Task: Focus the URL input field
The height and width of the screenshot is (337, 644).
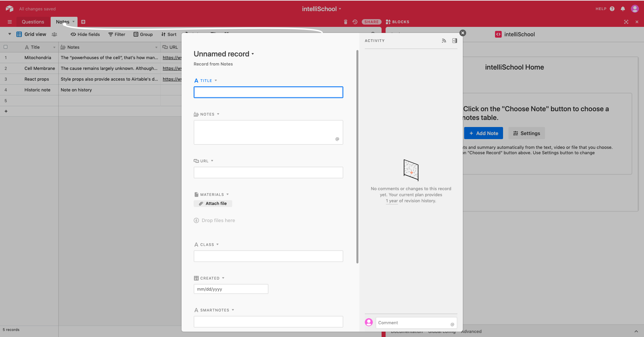Action: click(268, 172)
